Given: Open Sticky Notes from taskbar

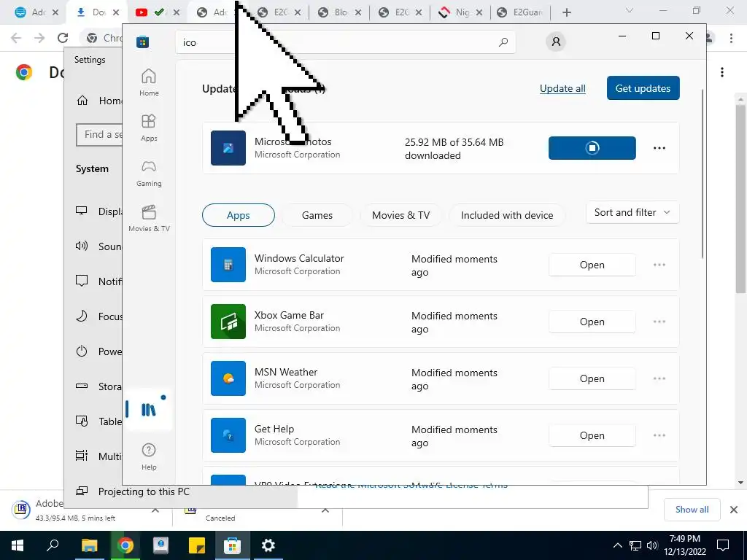Looking at the screenshot, I should tap(197, 545).
